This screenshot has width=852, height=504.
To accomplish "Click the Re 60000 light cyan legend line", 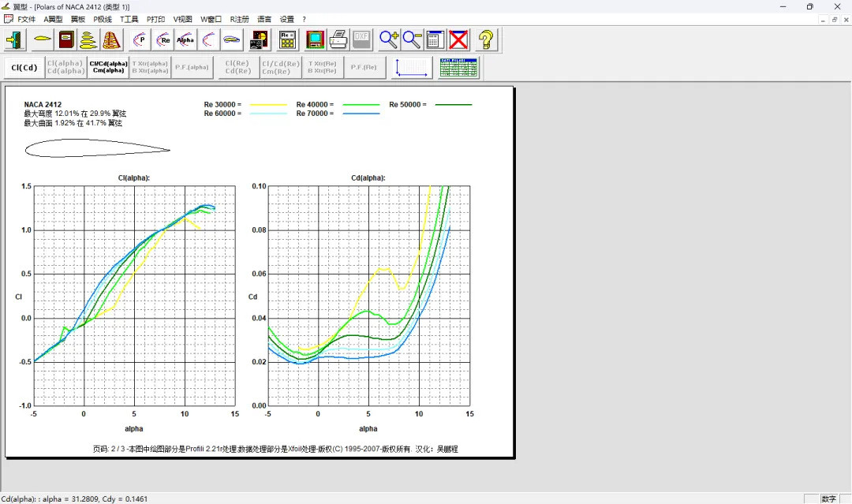I will [x=268, y=114].
